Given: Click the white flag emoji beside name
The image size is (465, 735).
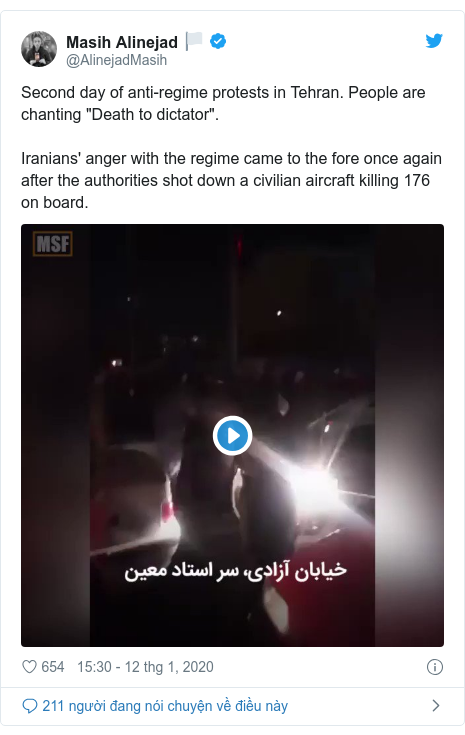Looking at the screenshot, I should click(194, 41).
